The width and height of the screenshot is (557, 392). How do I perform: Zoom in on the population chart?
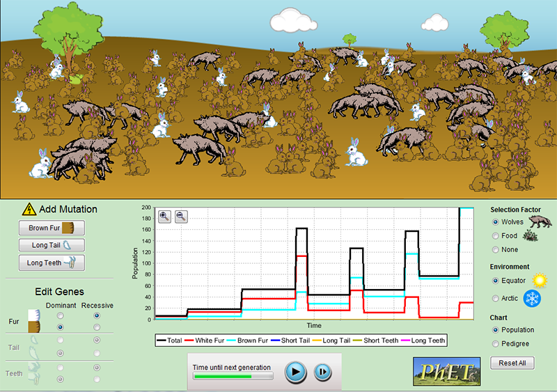point(165,217)
